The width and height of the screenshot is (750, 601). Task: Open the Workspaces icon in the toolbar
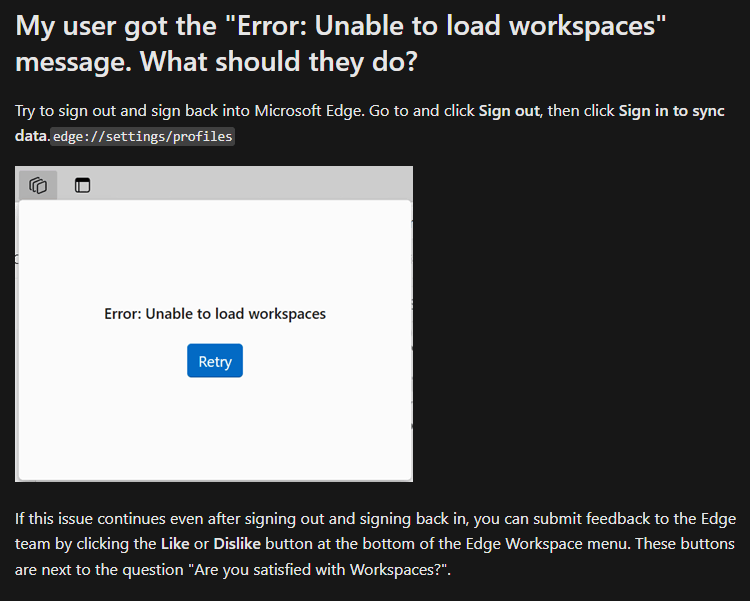(38, 185)
